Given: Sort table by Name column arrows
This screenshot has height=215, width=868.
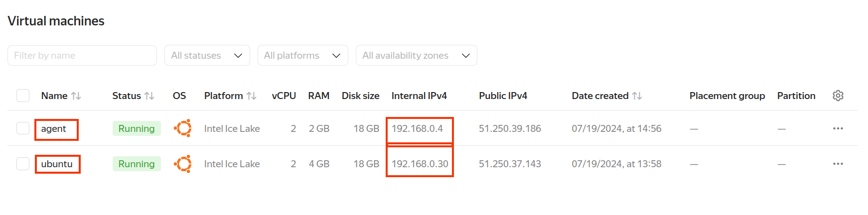Looking at the screenshot, I should (76, 96).
